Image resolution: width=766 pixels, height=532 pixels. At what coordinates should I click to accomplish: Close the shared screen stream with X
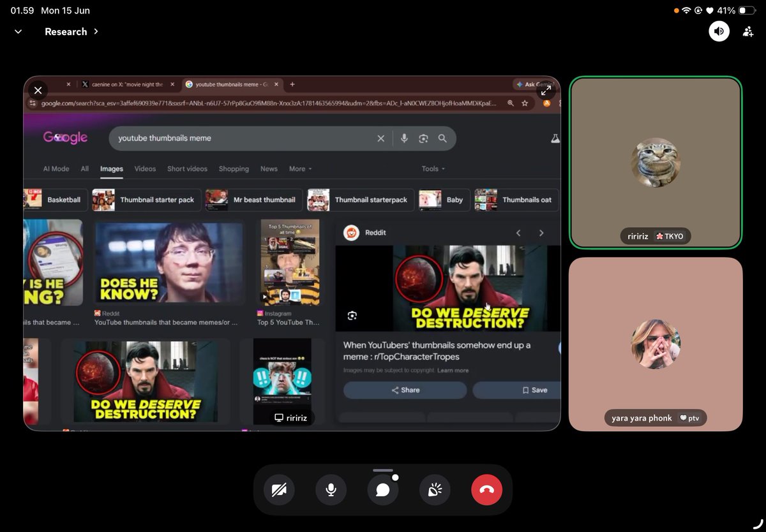click(38, 91)
